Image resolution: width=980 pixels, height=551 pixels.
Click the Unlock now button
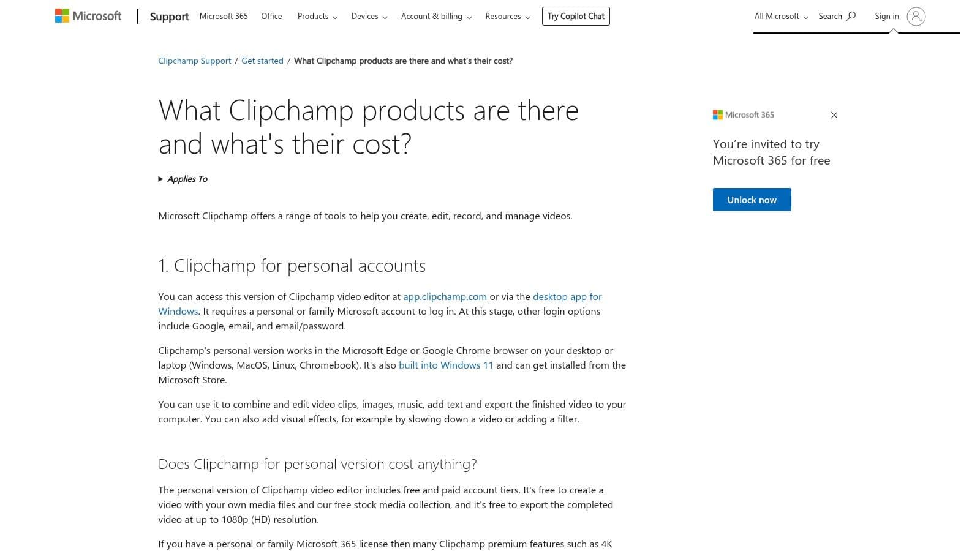click(752, 200)
